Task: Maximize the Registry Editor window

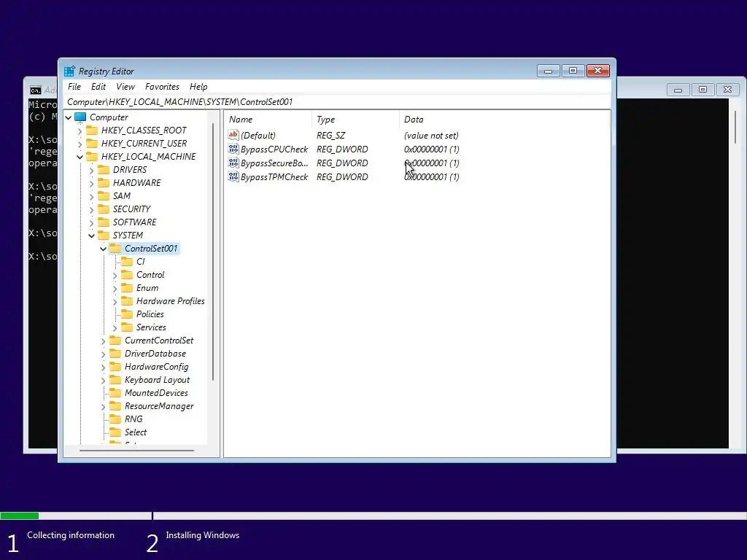Action: (x=573, y=71)
